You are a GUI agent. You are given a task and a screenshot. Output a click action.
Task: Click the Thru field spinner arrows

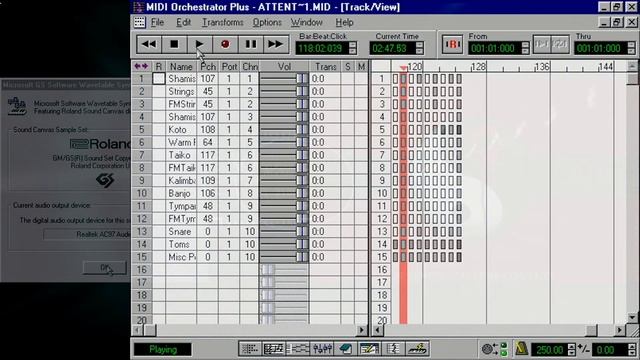pos(631,48)
